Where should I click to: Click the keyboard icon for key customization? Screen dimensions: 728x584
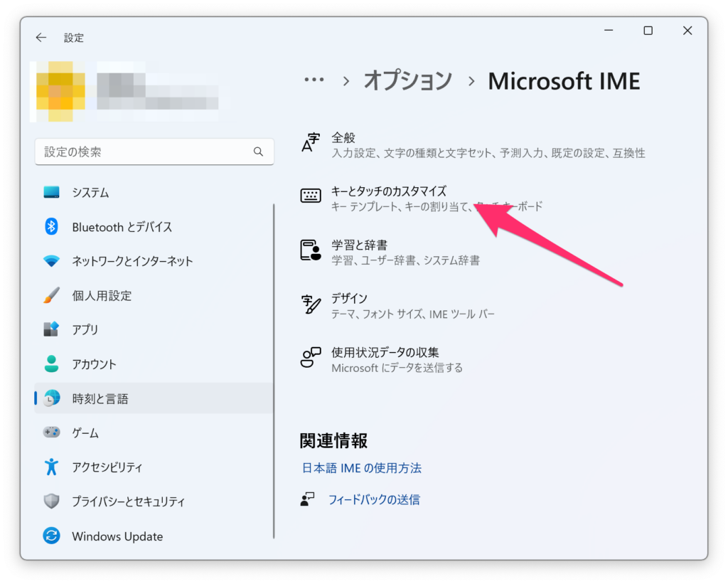tap(311, 196)
